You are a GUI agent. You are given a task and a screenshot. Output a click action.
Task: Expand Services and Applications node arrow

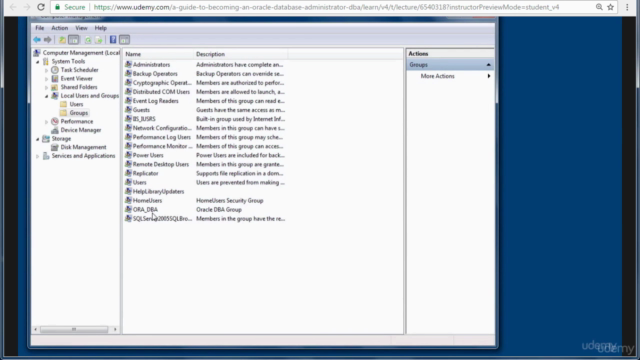point(38,156)
